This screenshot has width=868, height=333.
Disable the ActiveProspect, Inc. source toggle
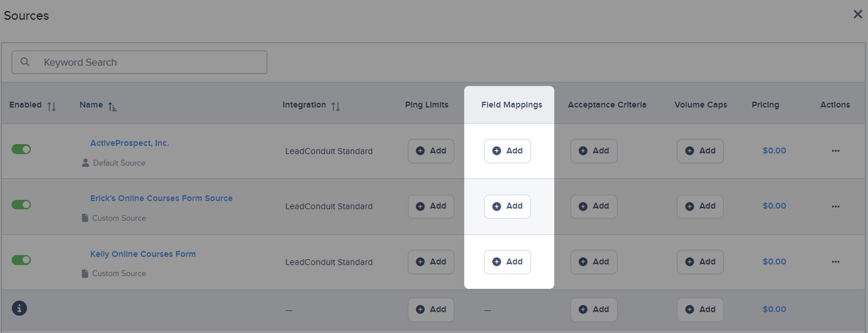pyautogui.click(x=21, y=149)
